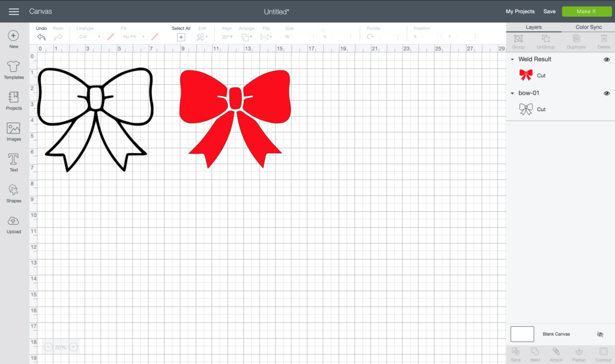Collapse the bow-01 layer group
Viewport: 615px width, 364px height.
(x=512, y=93)
